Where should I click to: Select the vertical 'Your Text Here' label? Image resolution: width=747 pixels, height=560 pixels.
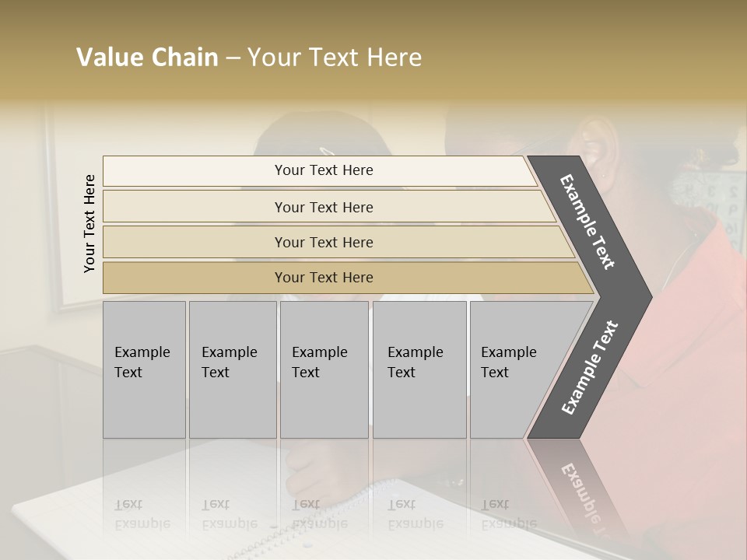pos(89,223)
